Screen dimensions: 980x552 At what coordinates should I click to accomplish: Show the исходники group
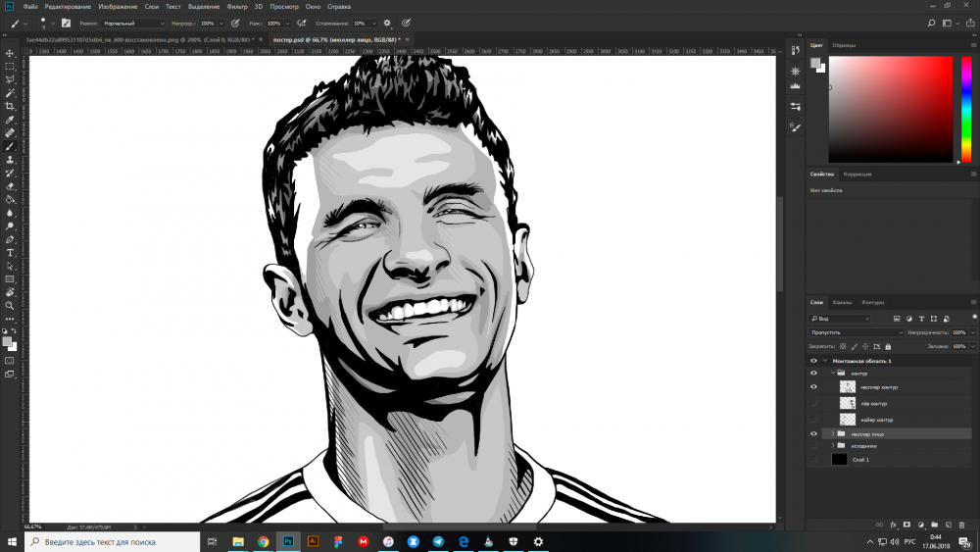pos(813,446)
